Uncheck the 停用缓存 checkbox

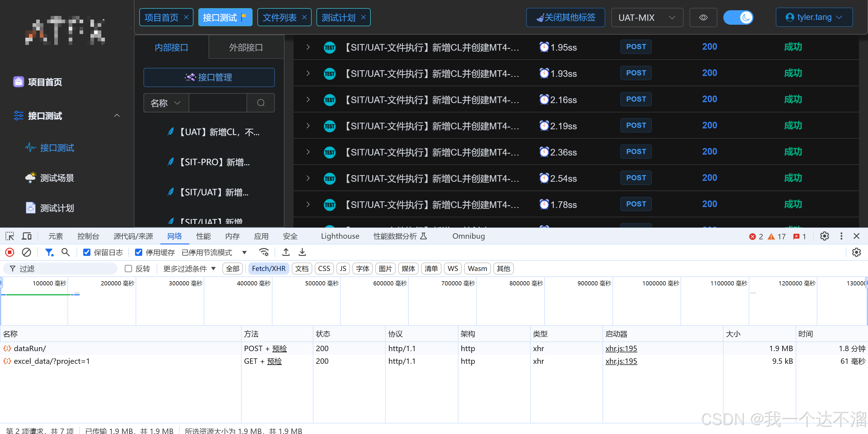[139, 252]
